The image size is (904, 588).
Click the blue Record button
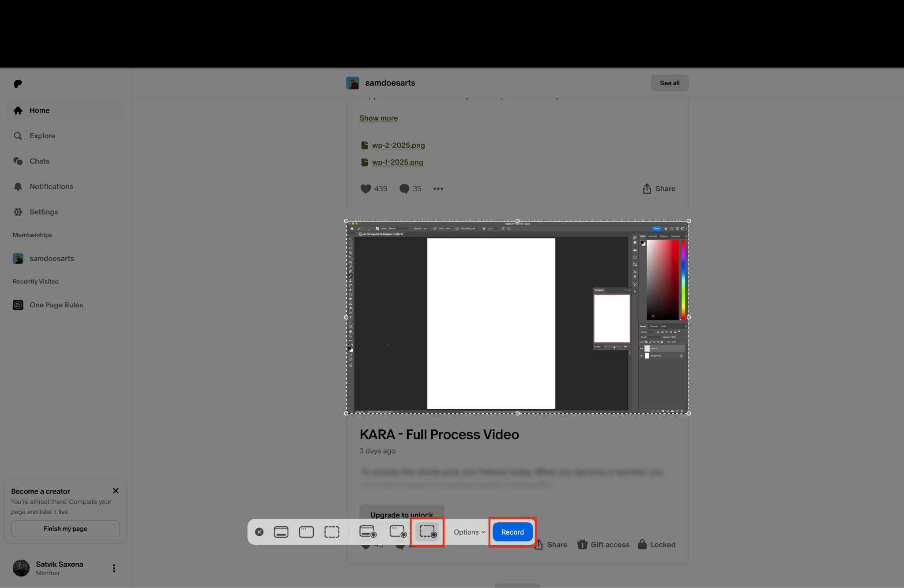[x=512, y=531]
